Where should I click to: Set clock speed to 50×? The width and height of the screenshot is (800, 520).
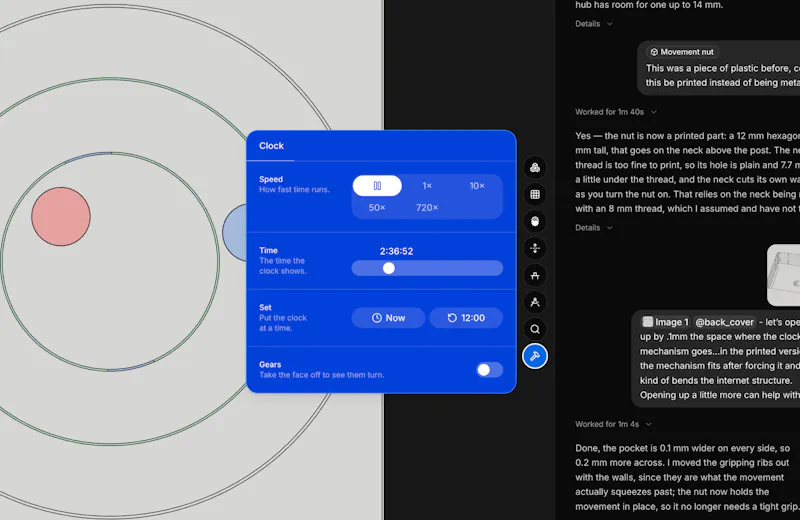point(377,208)
